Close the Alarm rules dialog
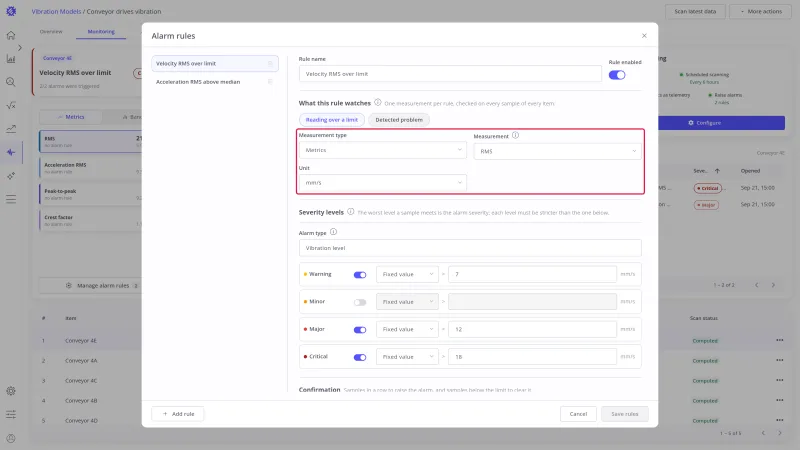 point(644,36)
